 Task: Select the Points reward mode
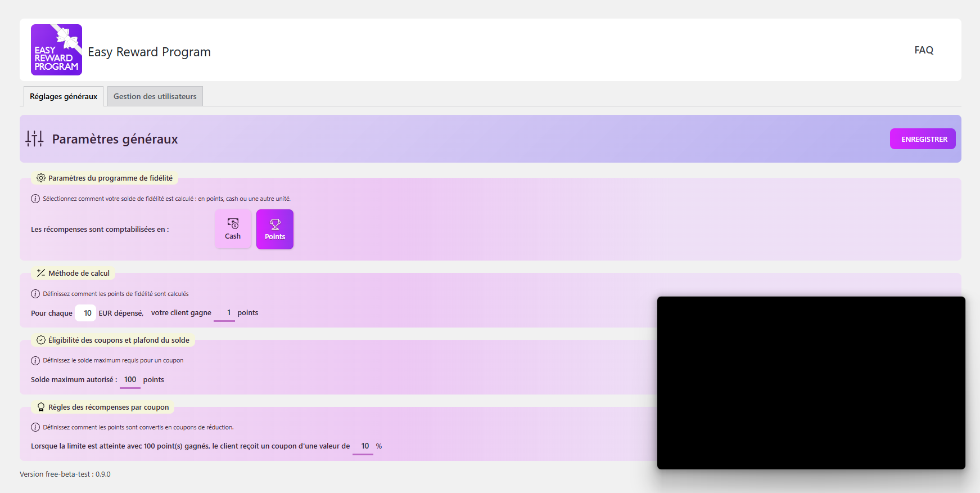pos(275,229)
